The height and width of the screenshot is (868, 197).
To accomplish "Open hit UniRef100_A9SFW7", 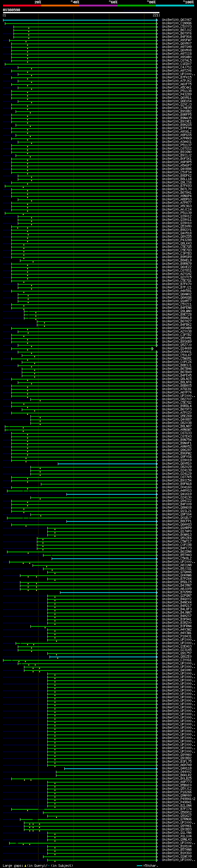I will [x=176, y=40].
